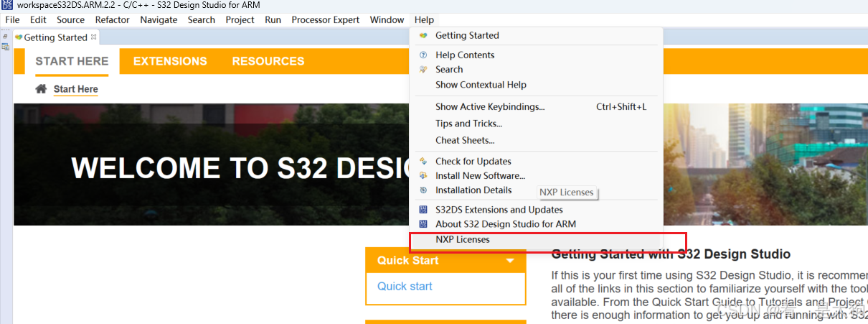Select Search entry in Help menu
Viewport: 868px width, 324px height.
tap(536, 69)
